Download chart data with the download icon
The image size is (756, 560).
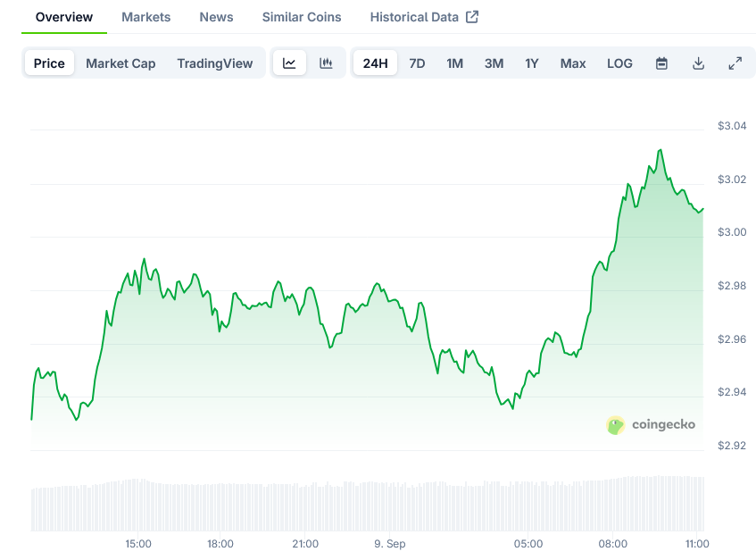(x=698, y=63)
